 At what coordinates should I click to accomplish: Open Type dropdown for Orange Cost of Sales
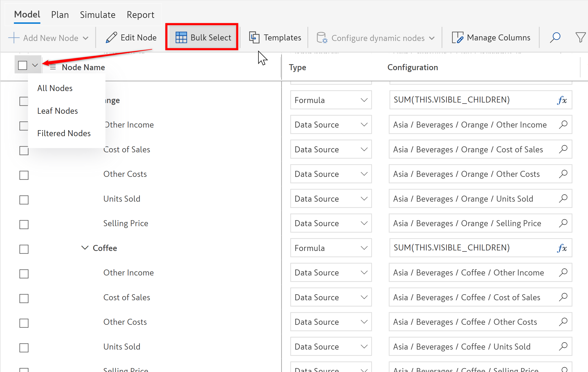[331, 149]
